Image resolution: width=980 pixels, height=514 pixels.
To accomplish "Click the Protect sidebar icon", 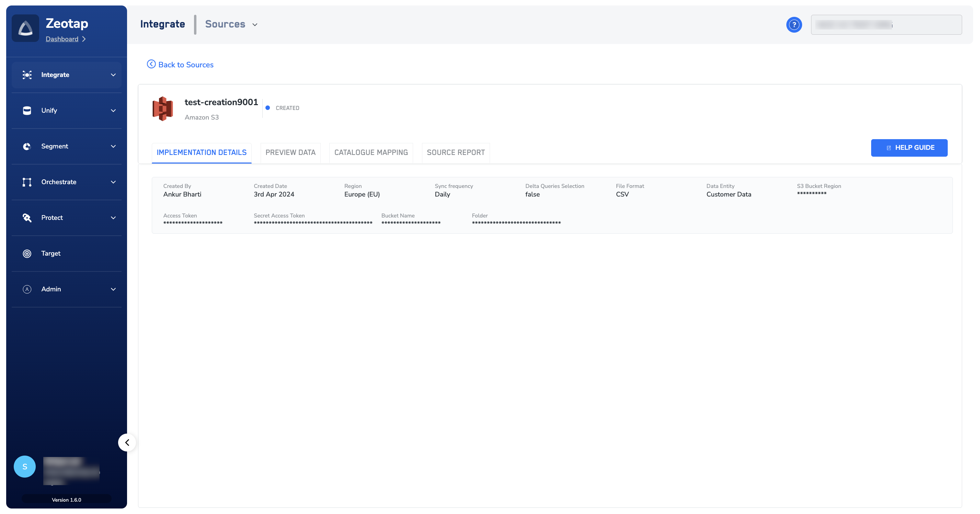I will [27, 218].
